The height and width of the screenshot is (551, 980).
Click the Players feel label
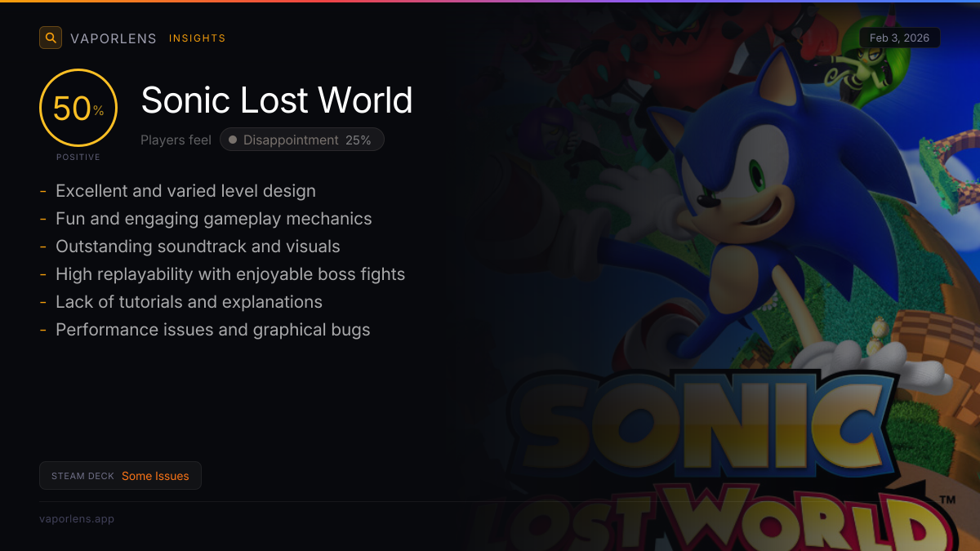[176, 140]
